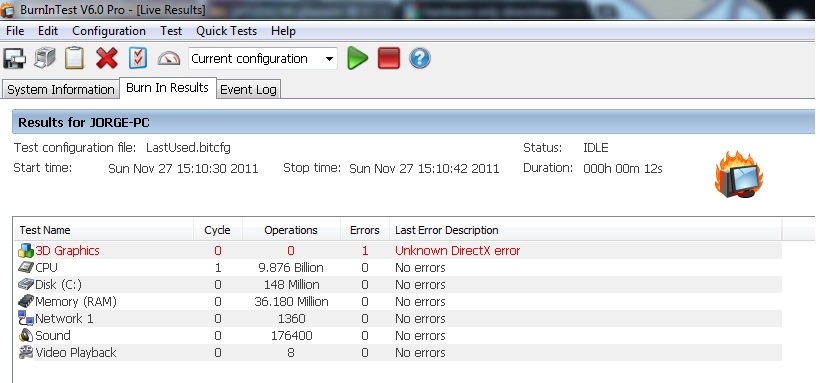Click the Last Error Description column header
This screenshot has width=820, height=383.
point(586,230)
